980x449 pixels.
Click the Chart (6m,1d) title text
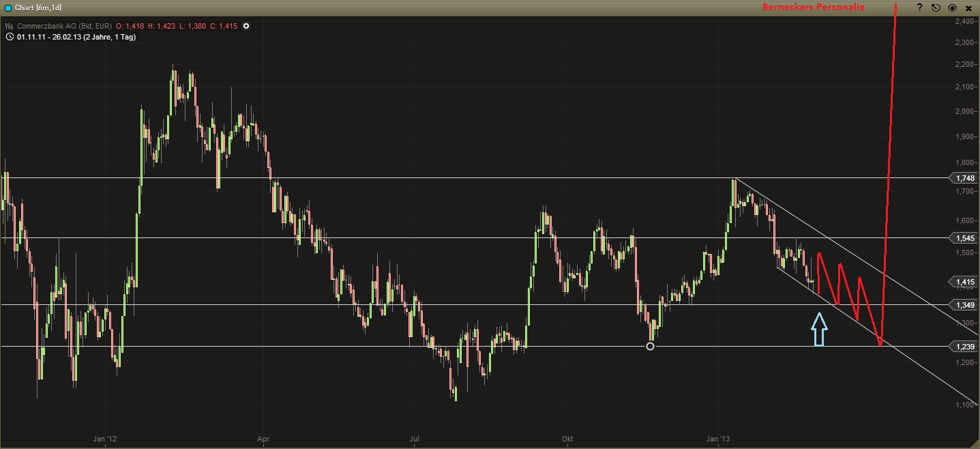pyautogui.click(x=40, y=8)
